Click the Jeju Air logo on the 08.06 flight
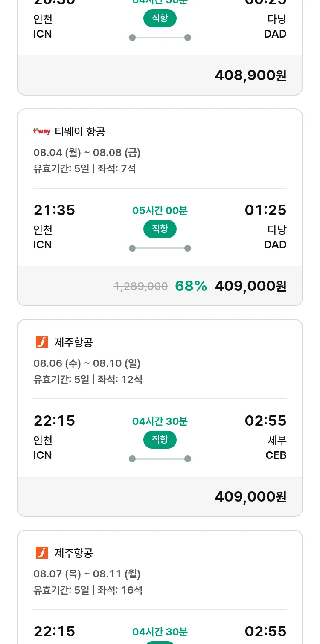Viewport: 320px width, 644px height. tap(42, 342)
